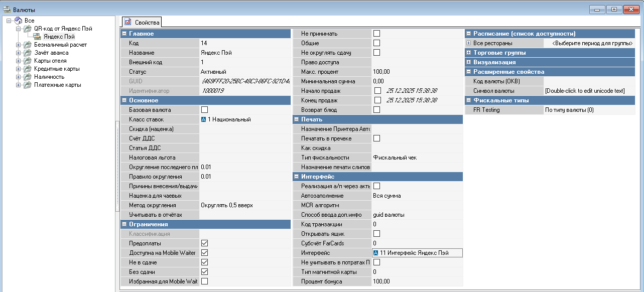Click the folder icon next to Безналичный расчет
This screenshot has width=644, height=292.
[28, 45]
